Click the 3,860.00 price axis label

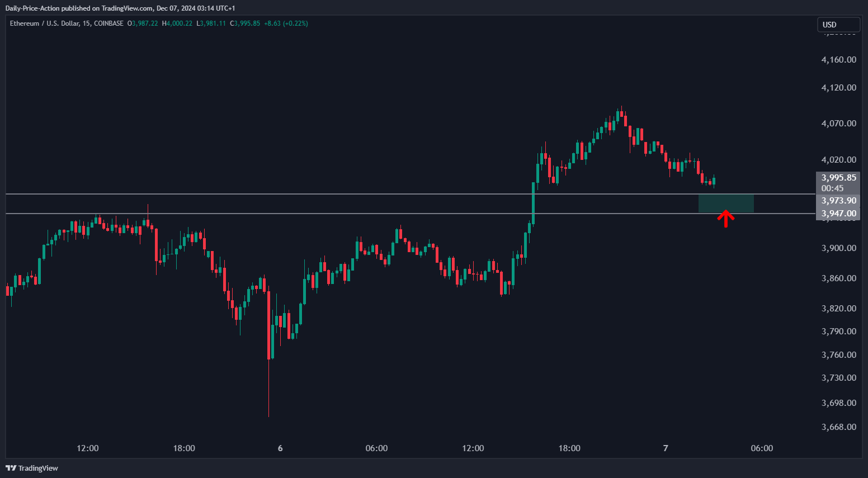pyautogui.click(x=838, y=278)
